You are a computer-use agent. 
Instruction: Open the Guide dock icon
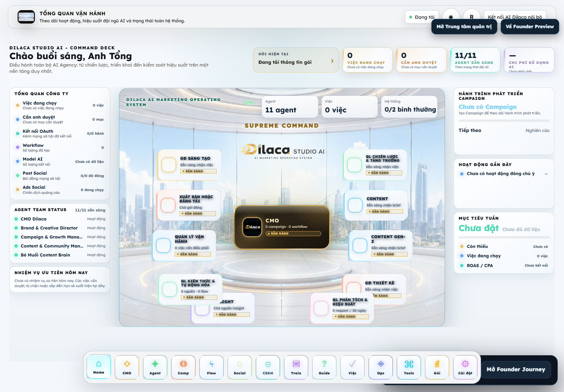coord(324,367)
